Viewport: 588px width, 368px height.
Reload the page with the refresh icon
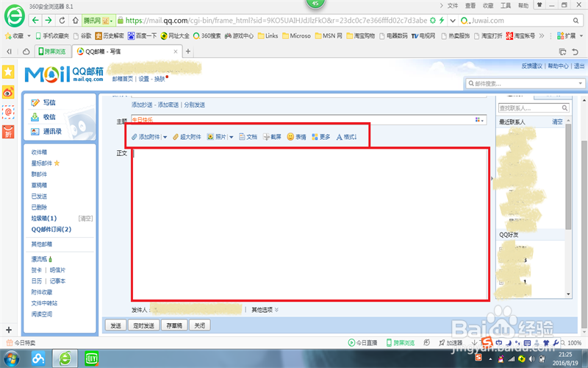(x=62, y=21)
